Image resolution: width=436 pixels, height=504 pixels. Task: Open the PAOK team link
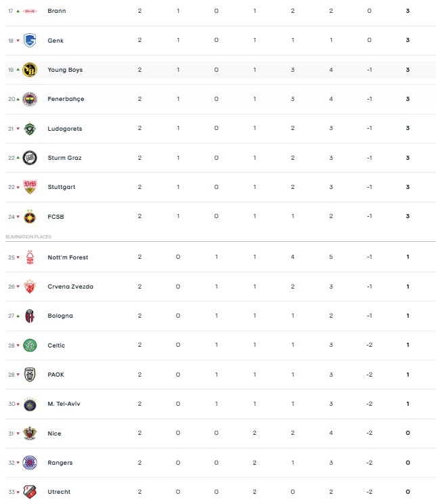point(56,375)
